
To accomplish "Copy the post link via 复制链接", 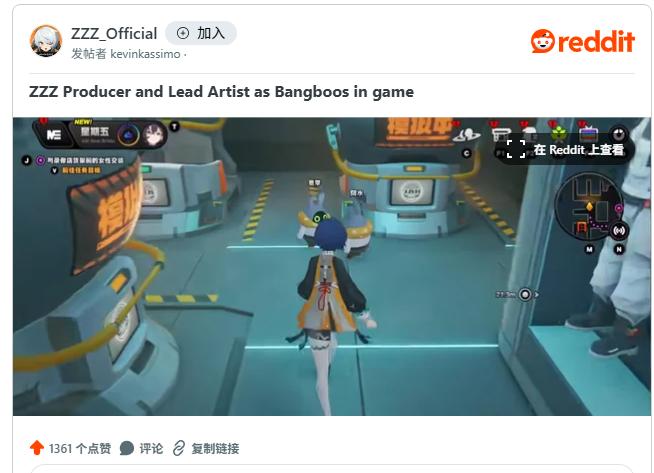I will [215, 449].
